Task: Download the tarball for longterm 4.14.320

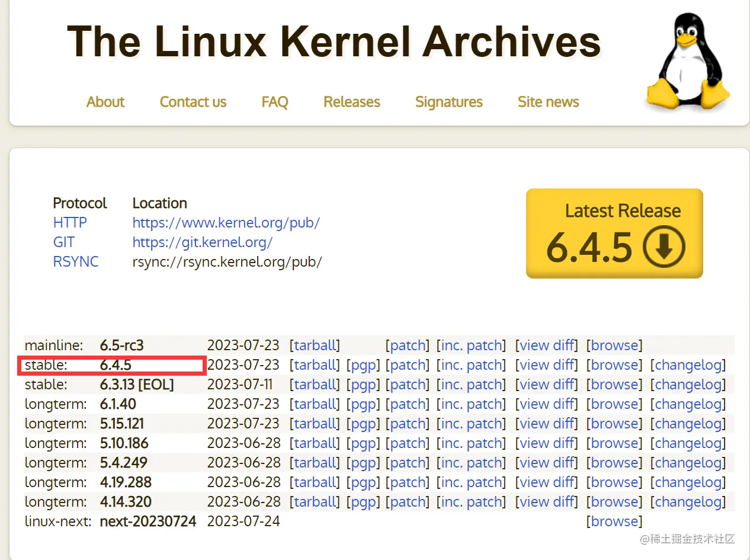Action: point(315,502)
